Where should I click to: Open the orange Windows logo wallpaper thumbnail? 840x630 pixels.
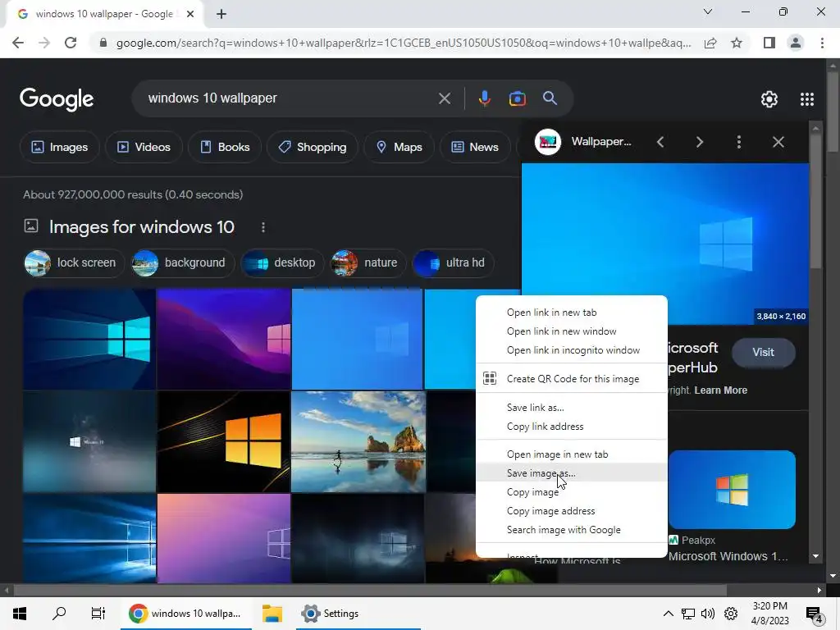pyautogui.click(x=224, y=441)
